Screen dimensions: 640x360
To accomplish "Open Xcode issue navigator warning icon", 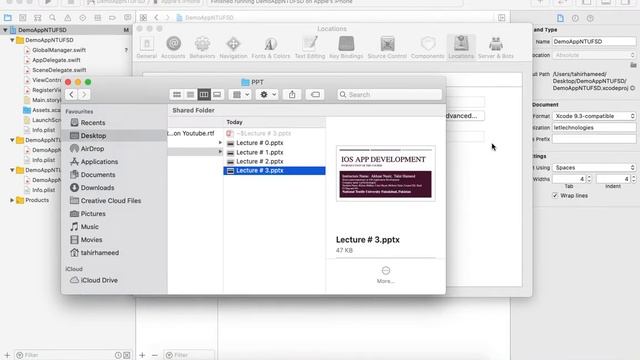I will tap(67, 18).
